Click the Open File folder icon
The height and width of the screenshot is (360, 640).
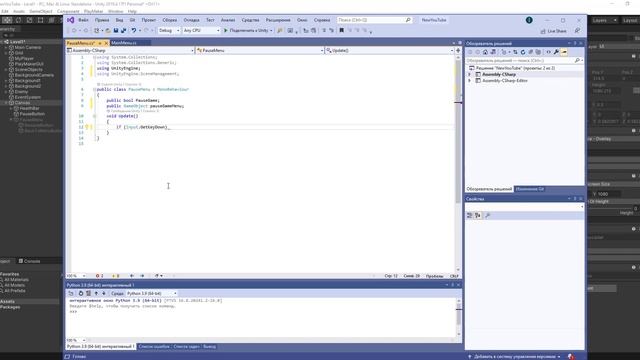(x=108, y=31)
